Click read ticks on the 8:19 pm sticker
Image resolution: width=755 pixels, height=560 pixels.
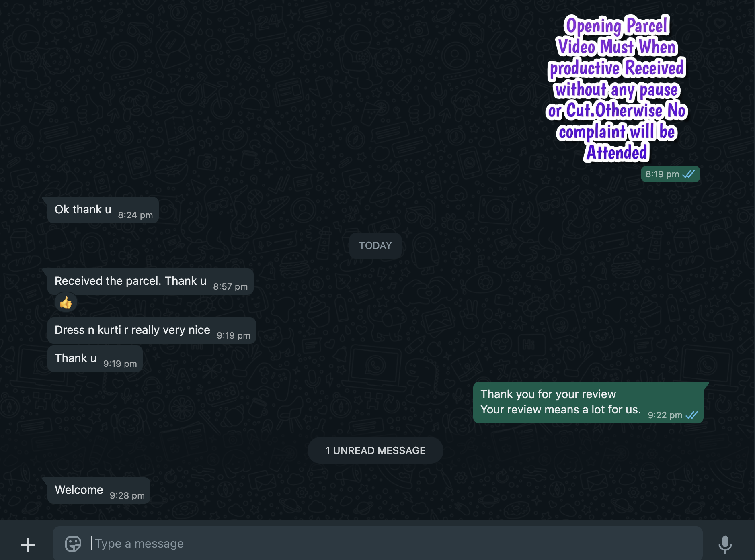tap(688, 174)
